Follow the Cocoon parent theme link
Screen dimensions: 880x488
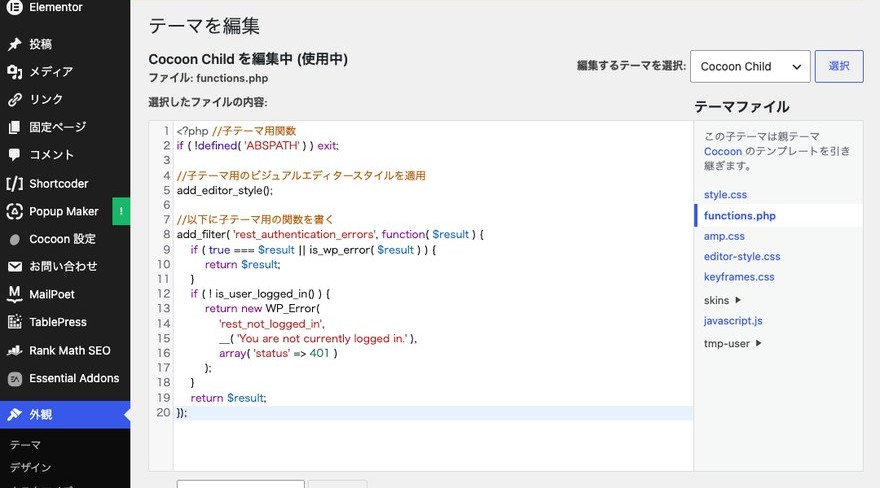pyautogui.click(x=723, y=151)
